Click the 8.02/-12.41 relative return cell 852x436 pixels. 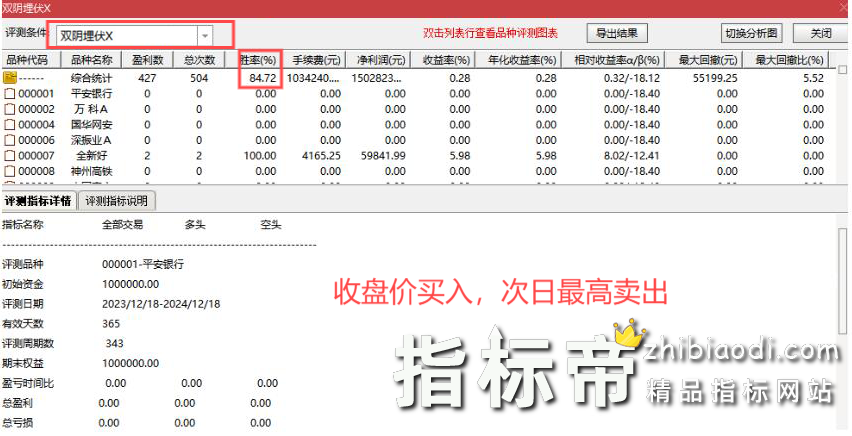[x=632, y=155]
